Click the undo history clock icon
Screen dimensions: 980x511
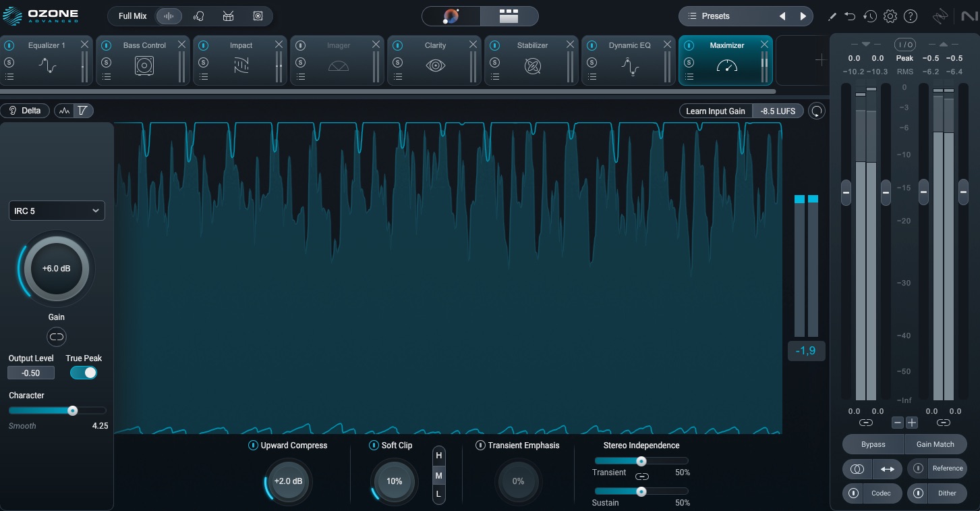tap(870, 16)
